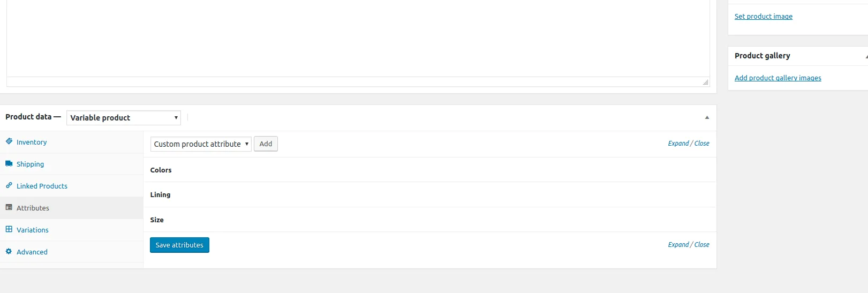This screenshot has width=868, height=293.
Task: Click the editor resize handle corner
Action: coord(706,82)
